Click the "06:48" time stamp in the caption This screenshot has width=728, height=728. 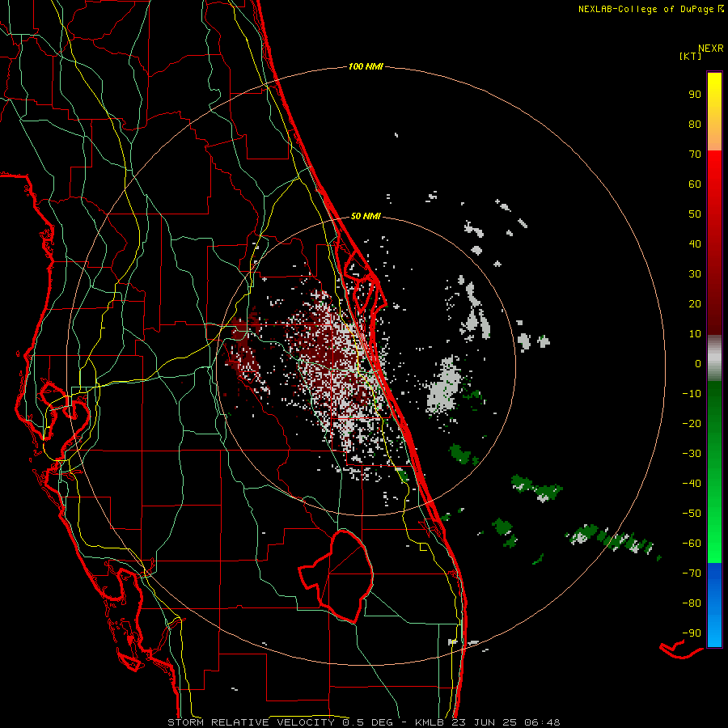click(540, 722)
